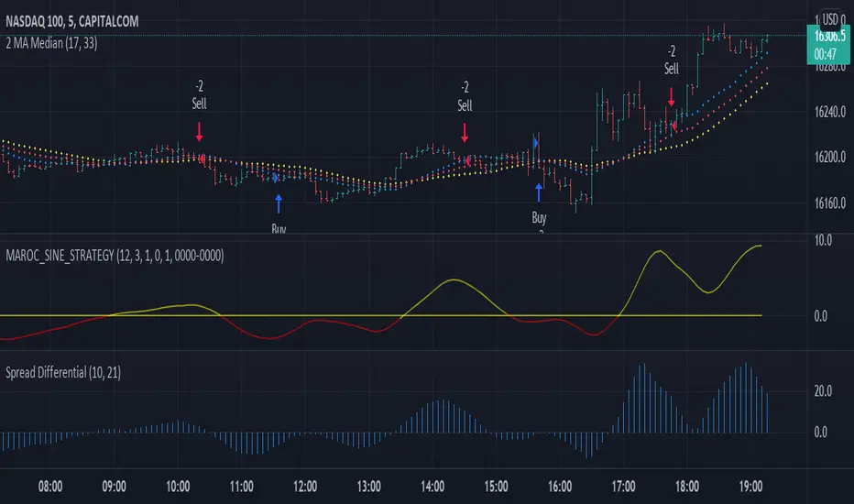Viewport: 854px width, 504px height.
Task: Click the first red Sell arrow near 10:00
Action: pyautogui.click(x=200, y=132)
